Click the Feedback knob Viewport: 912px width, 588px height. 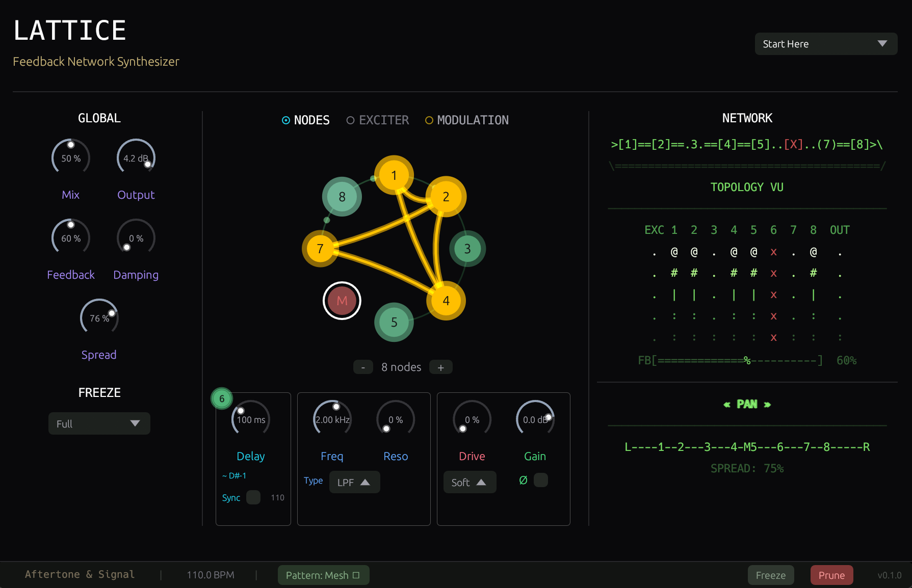click(x=71, y=238)
